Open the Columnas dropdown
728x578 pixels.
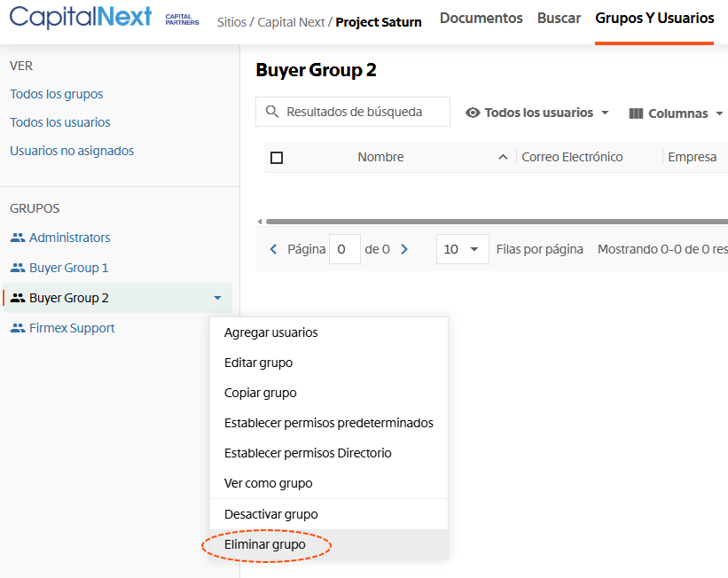point(719,113)
